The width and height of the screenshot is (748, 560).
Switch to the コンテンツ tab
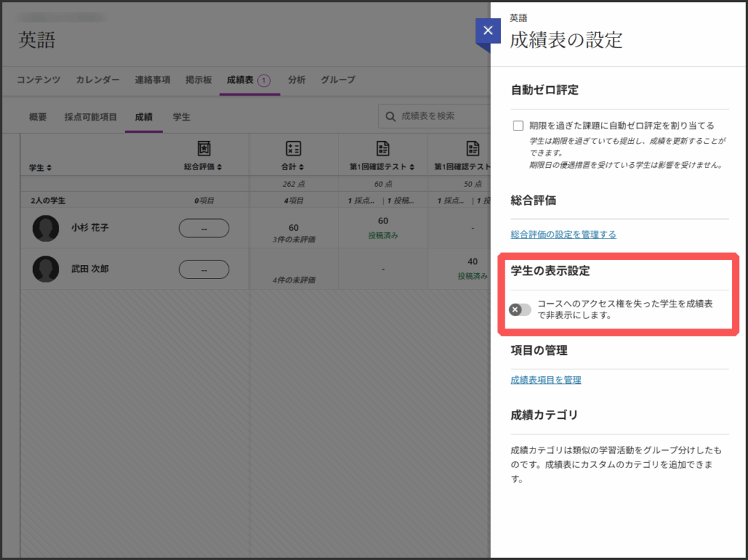coord(39,80)
